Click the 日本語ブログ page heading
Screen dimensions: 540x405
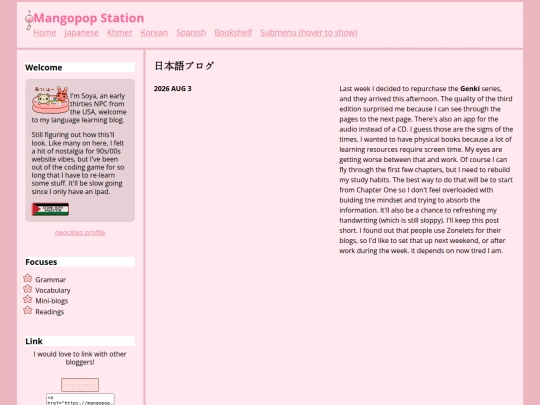pyautogui.click(x=184, y=66)
